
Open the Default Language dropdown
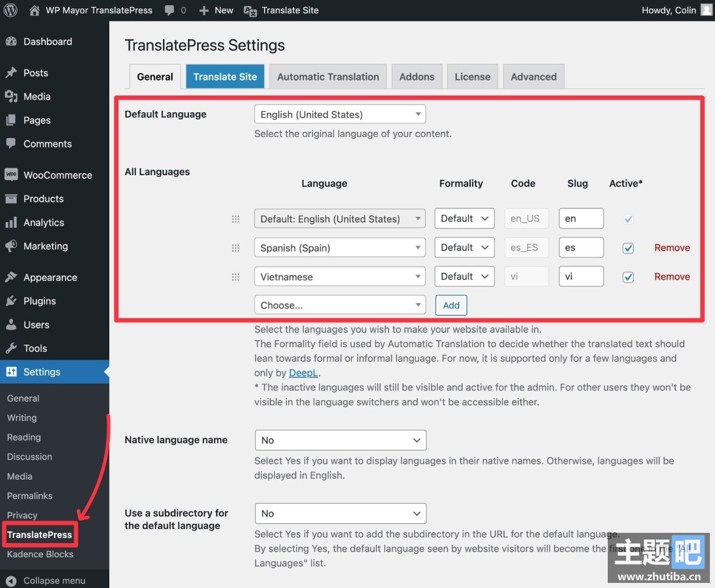340,114
